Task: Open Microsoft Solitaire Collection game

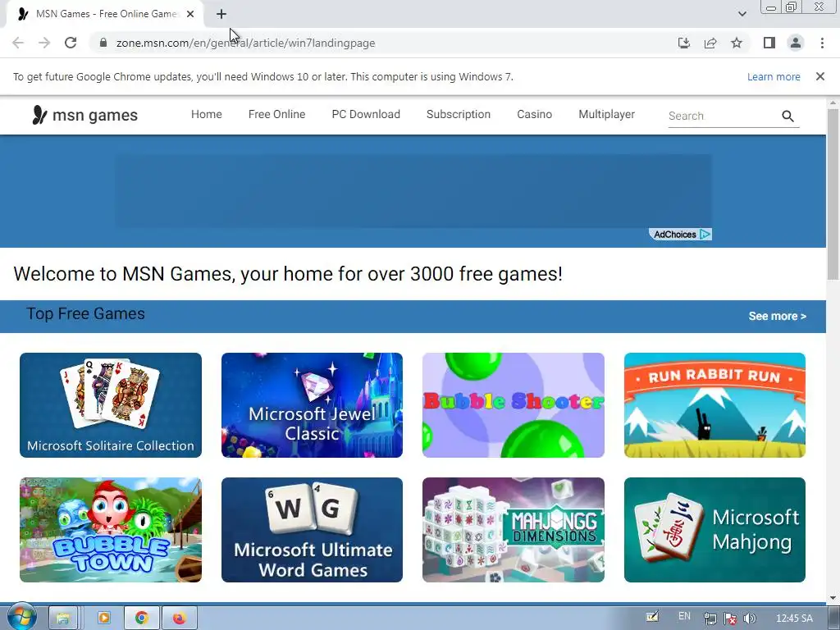Action: click(x=111, y=405)
